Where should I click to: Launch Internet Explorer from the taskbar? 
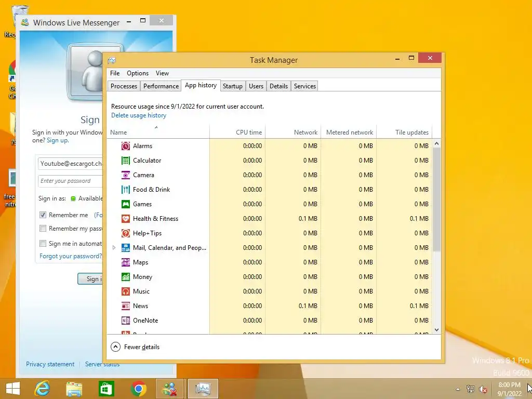click(43, 389)
